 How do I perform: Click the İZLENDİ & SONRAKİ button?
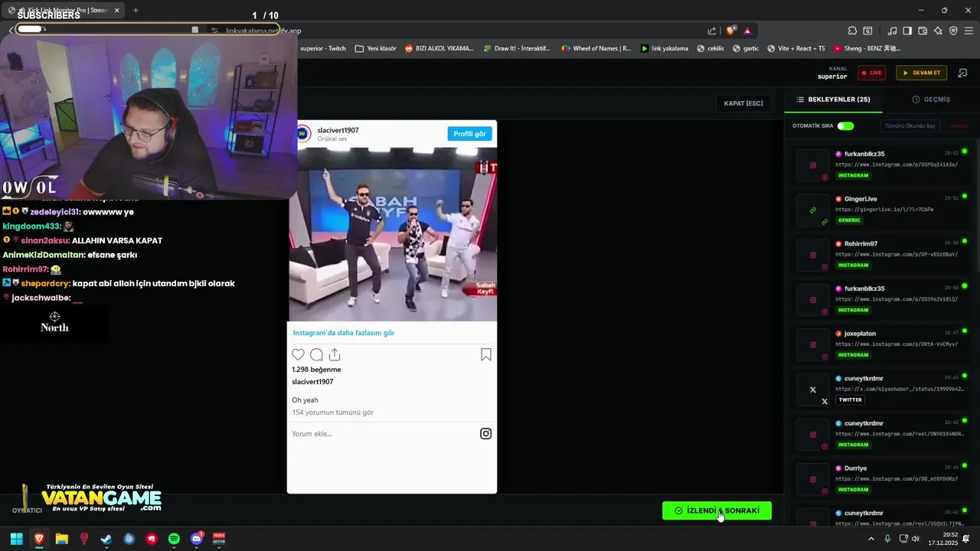tap(717, 510)
